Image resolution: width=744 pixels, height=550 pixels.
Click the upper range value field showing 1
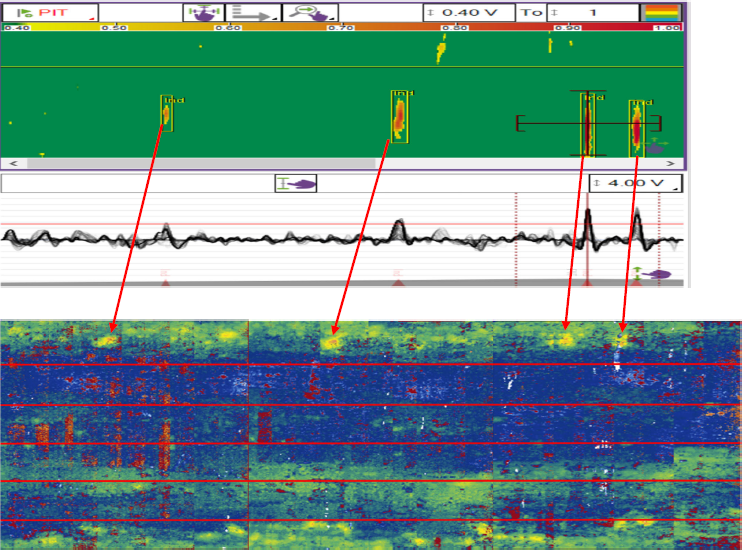(592, 12)
